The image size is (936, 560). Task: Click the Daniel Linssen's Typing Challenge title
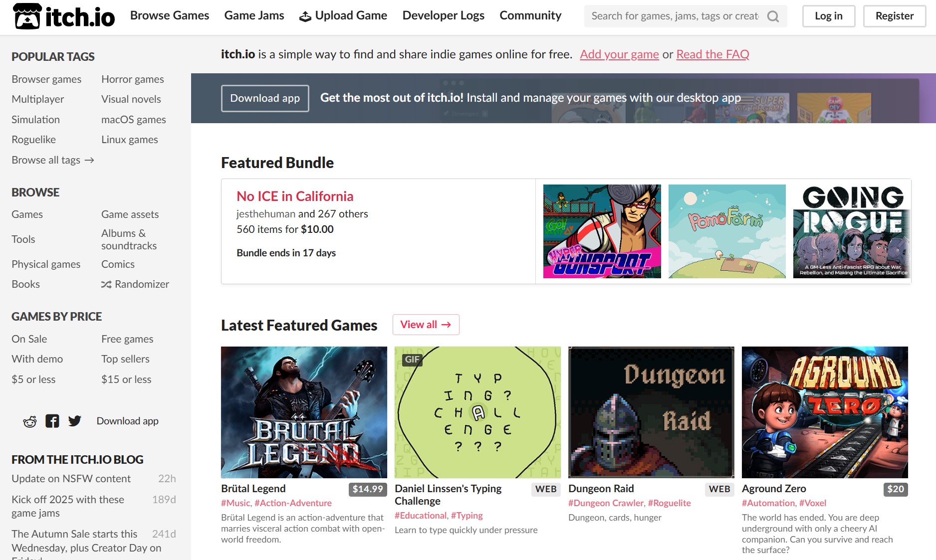tap(448, 495)
